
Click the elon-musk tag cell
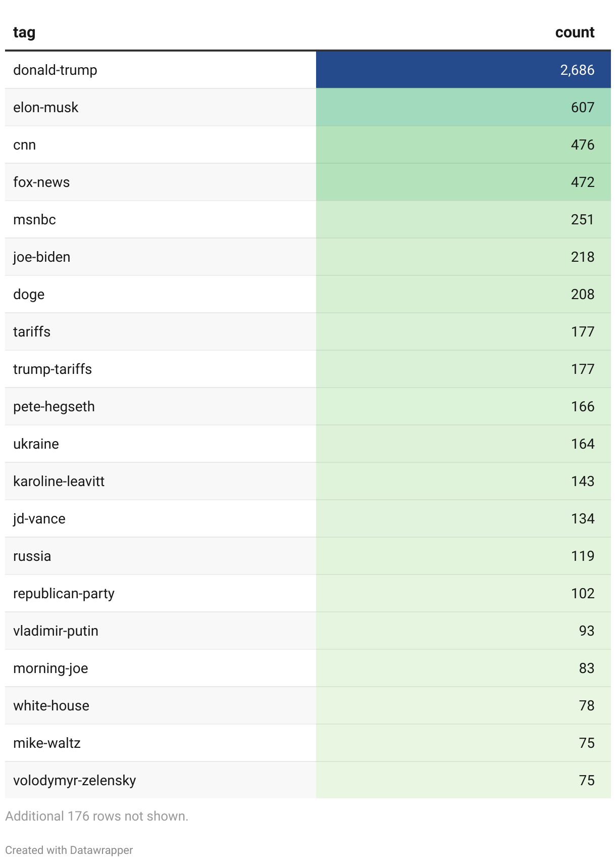pyautogui.click(x=46, y=107)
